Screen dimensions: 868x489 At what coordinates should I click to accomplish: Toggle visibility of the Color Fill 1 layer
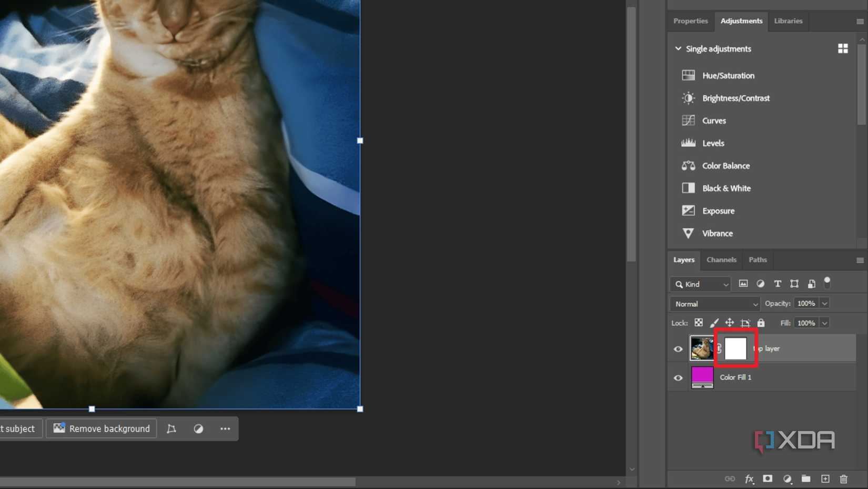coord(678,377)
